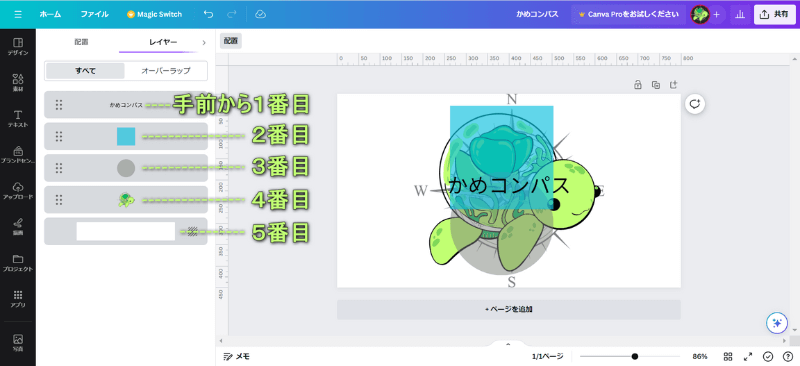Click the comment refresh bubble icon
The height and width of the screenshot is (366, 800).
click(x=694, y=104)
